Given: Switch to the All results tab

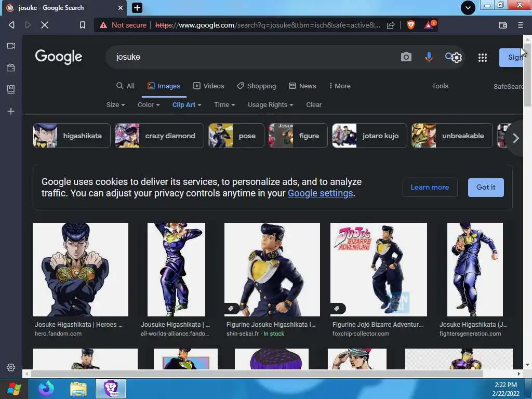Looking at the screenshot, I should click(125, 86).
